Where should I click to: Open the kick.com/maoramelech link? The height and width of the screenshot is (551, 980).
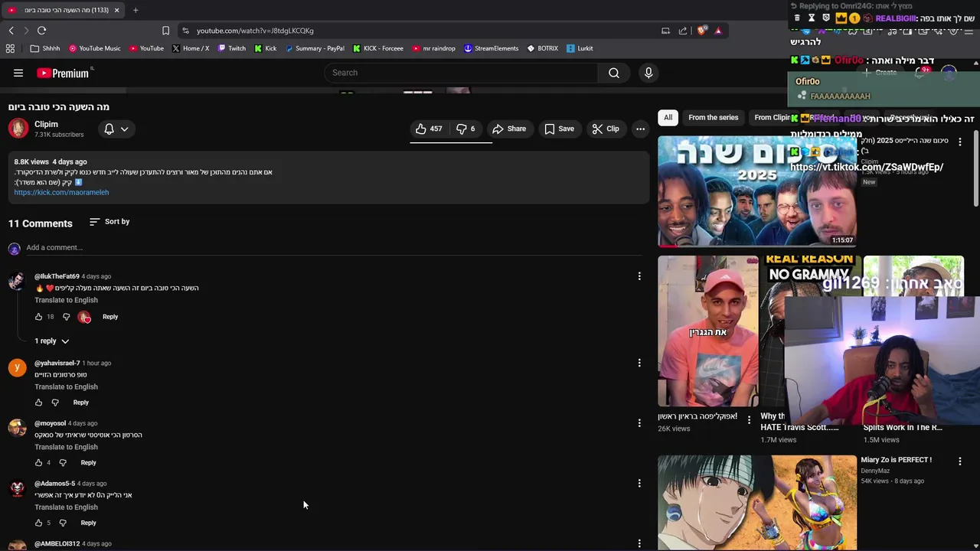coord(61,192)
